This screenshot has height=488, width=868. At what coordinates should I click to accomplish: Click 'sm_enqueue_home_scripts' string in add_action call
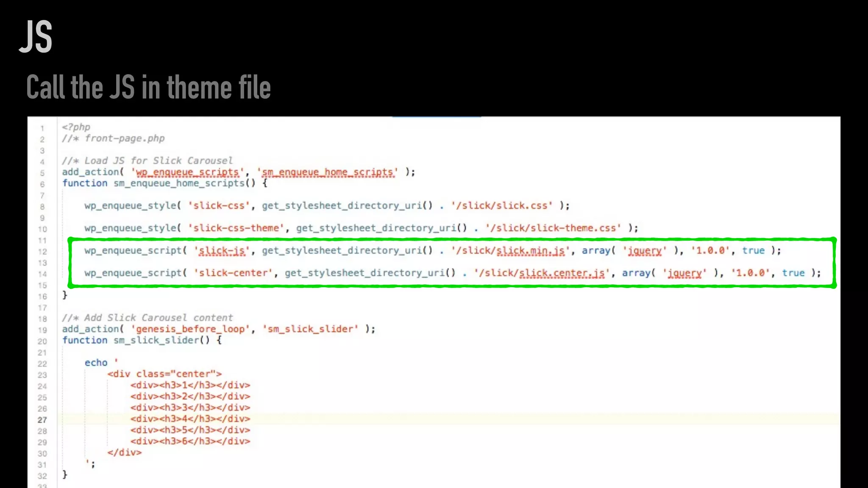pos(327,172)
